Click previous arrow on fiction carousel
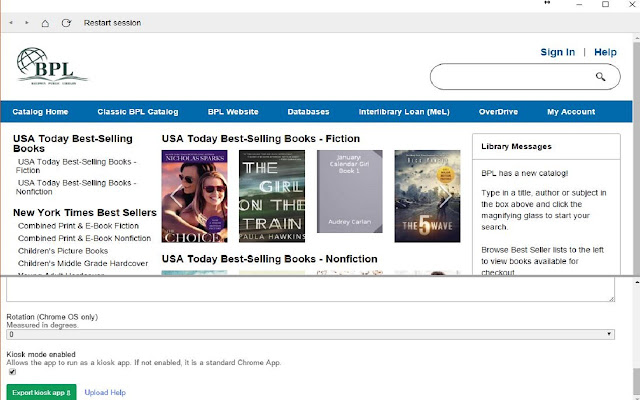Viewport: 640px width, 400px height. tap(176, 196)
